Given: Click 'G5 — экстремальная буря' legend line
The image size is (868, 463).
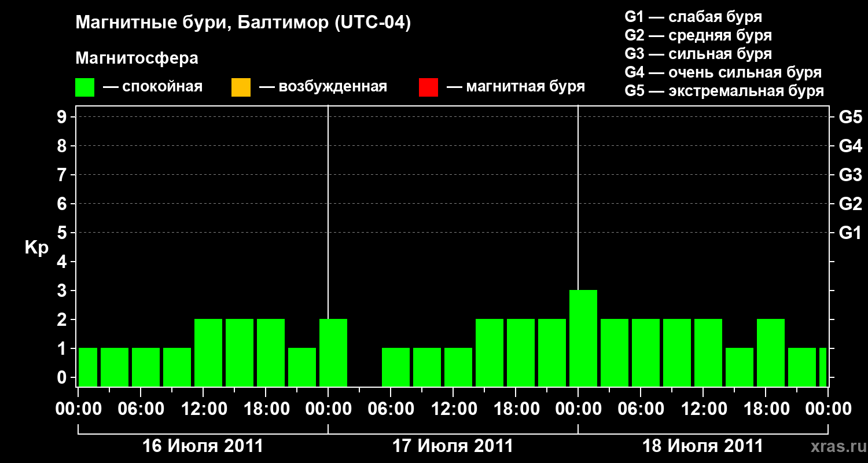Looking at the screenshot, I should (724, 91).
